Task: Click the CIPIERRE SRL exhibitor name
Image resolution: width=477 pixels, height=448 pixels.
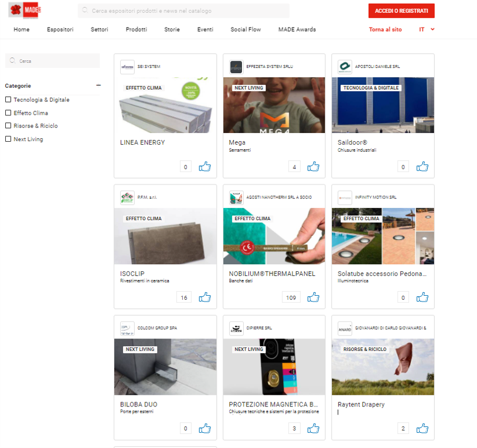Action: pos(259,328)
